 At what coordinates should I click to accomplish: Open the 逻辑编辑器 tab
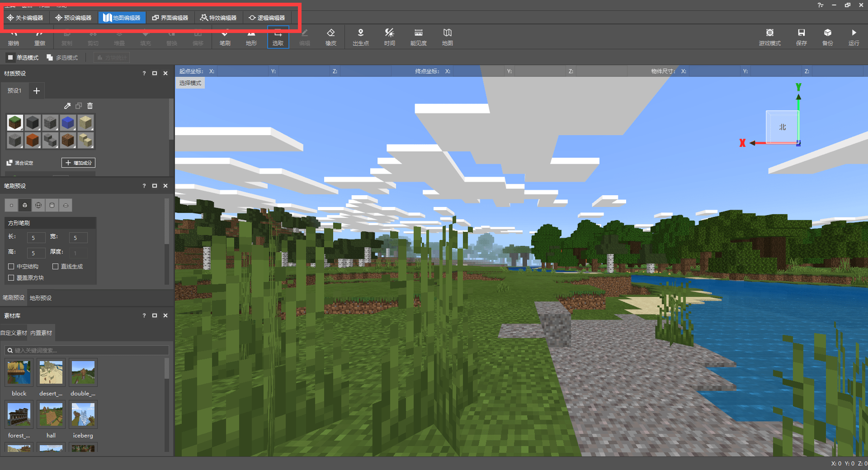click(x=267, y=18)
